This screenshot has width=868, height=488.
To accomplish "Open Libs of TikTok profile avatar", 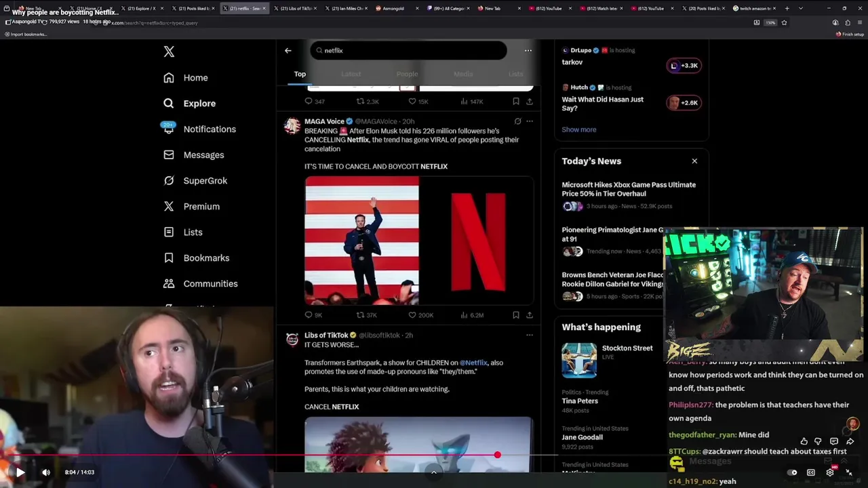I will [292, 339].
